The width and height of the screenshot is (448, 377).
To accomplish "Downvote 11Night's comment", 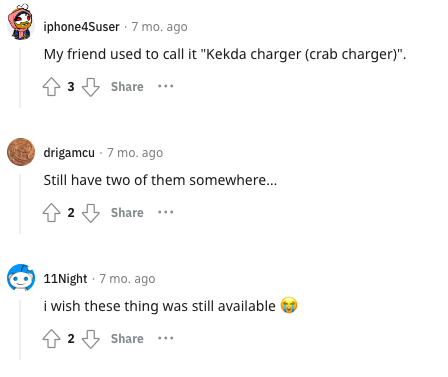I will pyautogui.click(x=91, y=339).
